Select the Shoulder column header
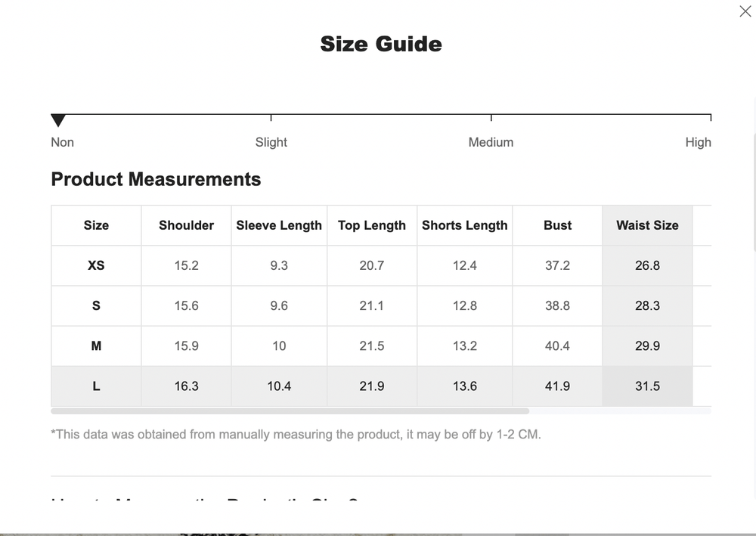The height and width of the screenshot is (536, 756). click(186, 225)
